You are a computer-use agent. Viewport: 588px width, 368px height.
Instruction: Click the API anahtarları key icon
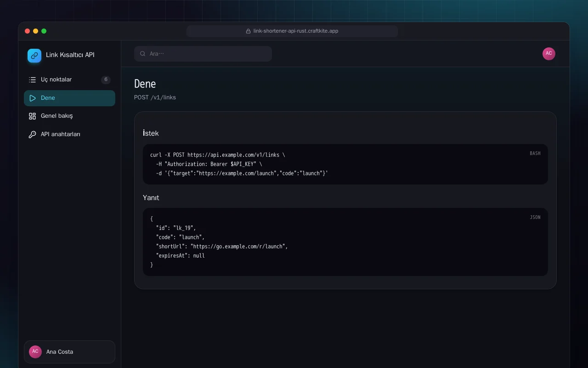tap(32, 134)
